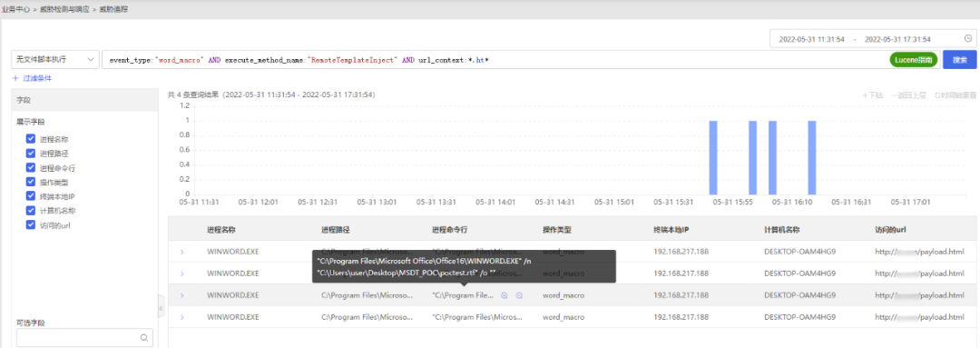Expand the second WINWORD.EXE result row
Viewport: 980px width, 348px height.
(181, 273)
